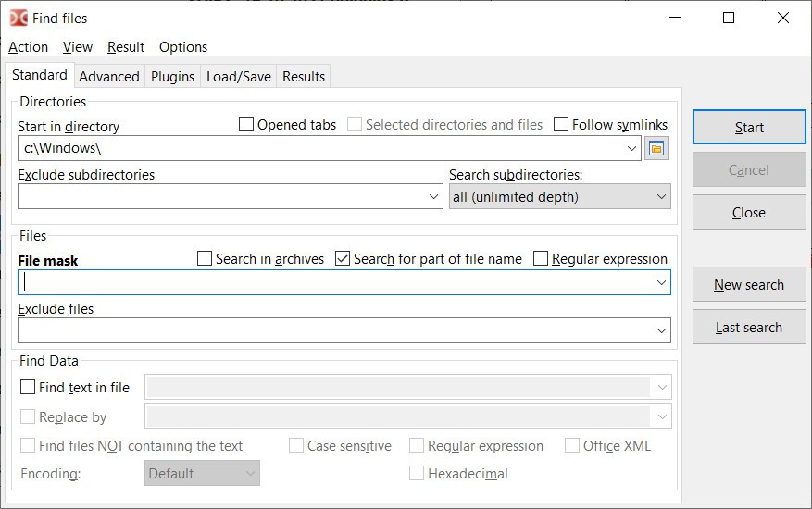The width and height of the screenshot is (812, 509).
Task: Click into the Exclude files input field
Action: point(335,330)
